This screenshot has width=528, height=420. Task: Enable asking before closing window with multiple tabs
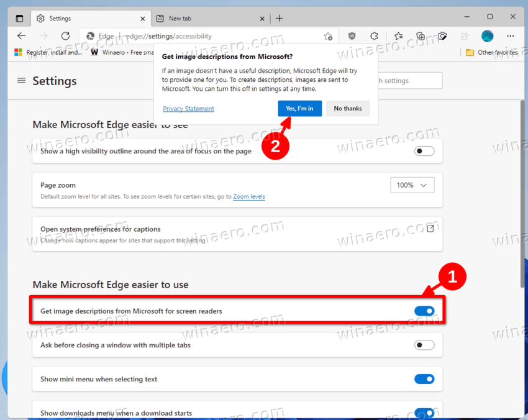coord(424,345)
